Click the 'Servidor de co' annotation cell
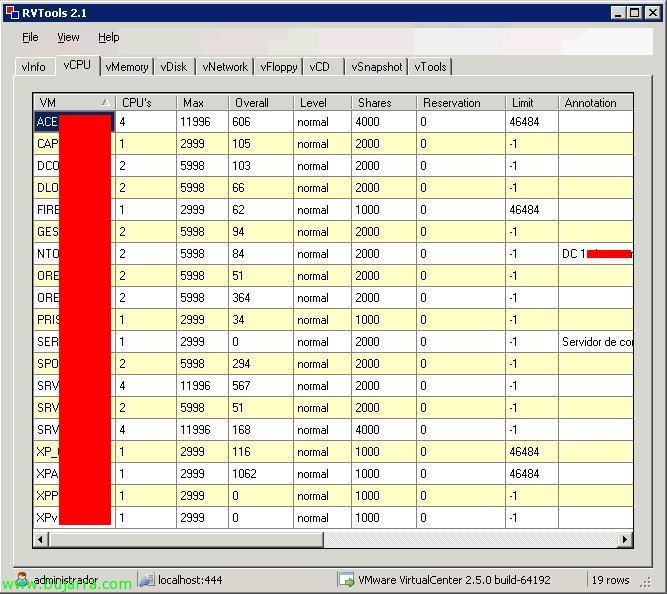667x594 pixels. (x=596, y=342)
